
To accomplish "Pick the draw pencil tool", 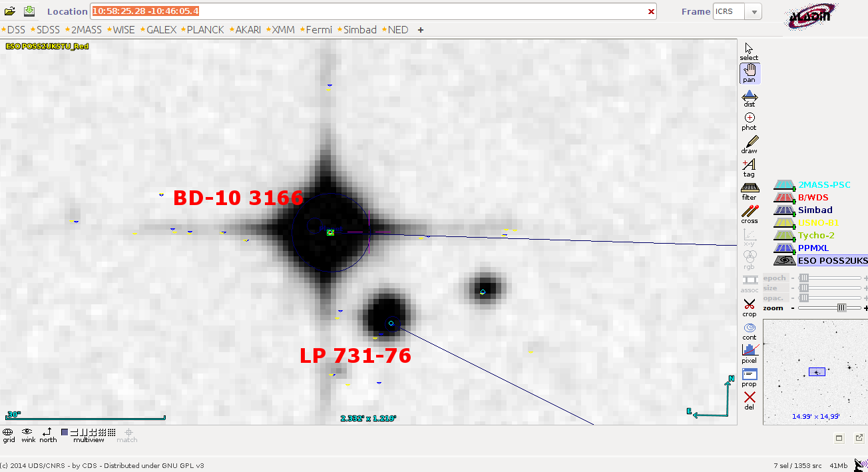I will [750, 144].
